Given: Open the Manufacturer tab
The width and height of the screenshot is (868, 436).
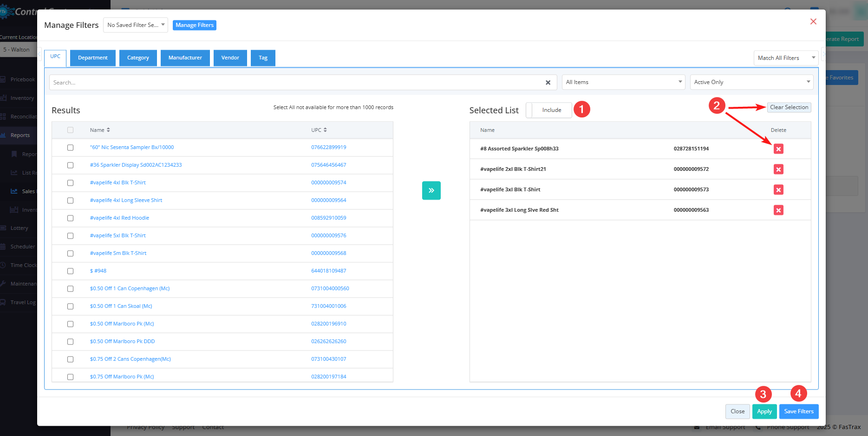Looking at the screenshot, I should click(185, 58).
